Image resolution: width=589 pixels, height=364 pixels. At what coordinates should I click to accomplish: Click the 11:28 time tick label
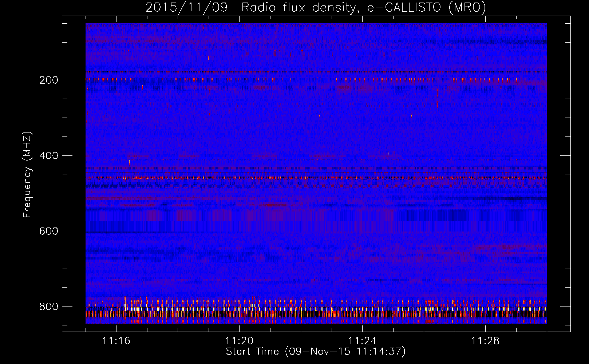[486, 341]
